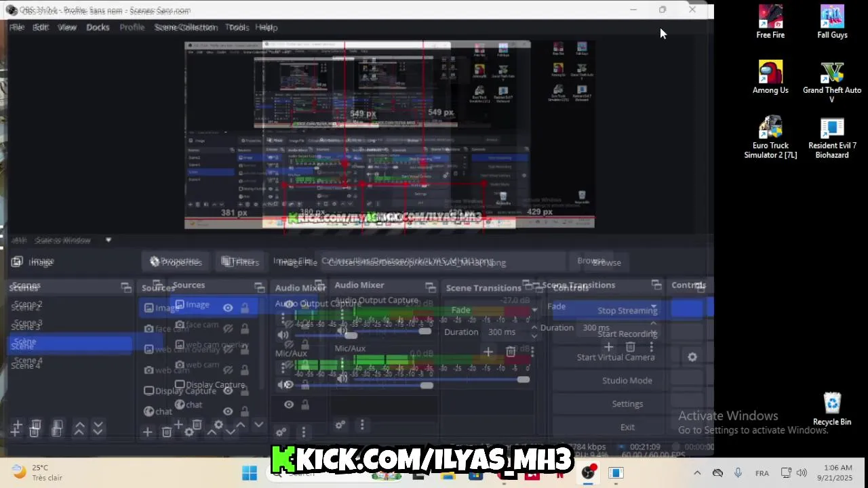The height and width of the screenshot is (488, 868).
Task: Open Properties for the selected Image source
Action: pyautogui.click(x=176, y=262)
